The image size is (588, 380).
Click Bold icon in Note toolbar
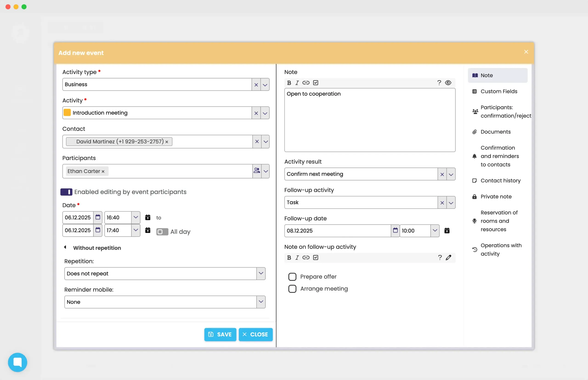[x=289, y=83]
